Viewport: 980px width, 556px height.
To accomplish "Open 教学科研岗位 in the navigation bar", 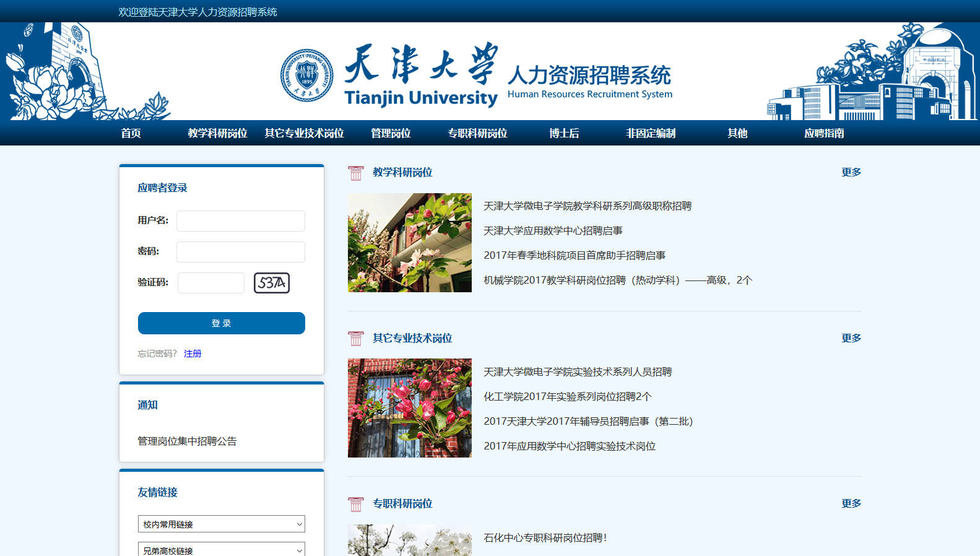I will [x=217, y=133].
